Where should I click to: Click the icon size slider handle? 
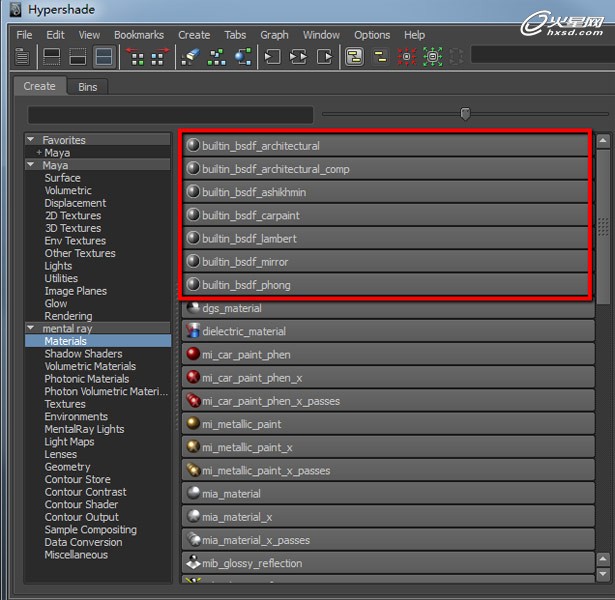click(x=465, y=114)
